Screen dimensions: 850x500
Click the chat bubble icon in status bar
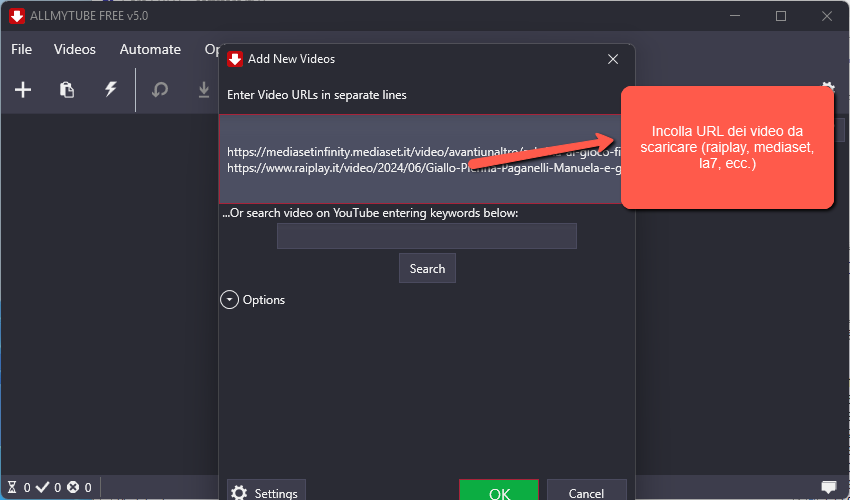[x=829, y=487]
